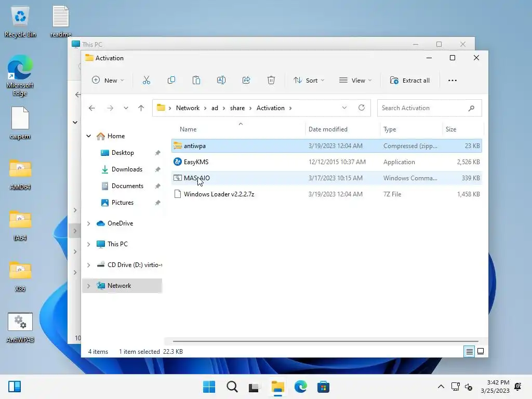532x399 pixels.
Task: Click the search magnifier in search box
Action: pos(471,108)
